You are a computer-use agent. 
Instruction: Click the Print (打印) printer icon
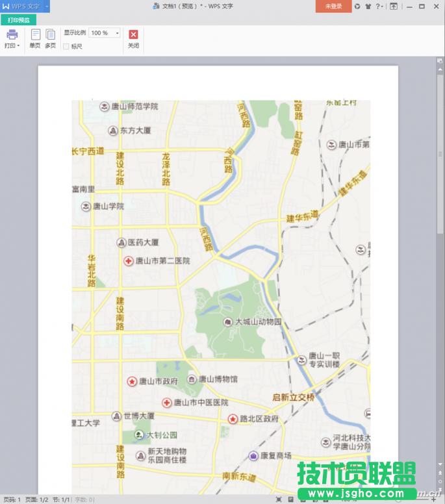[x=12, y=35]
